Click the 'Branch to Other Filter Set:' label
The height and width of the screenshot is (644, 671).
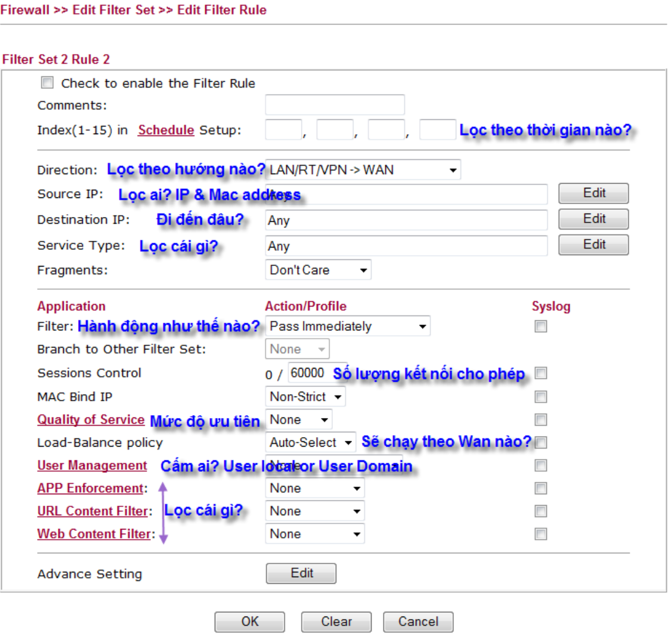pos(122,349)
